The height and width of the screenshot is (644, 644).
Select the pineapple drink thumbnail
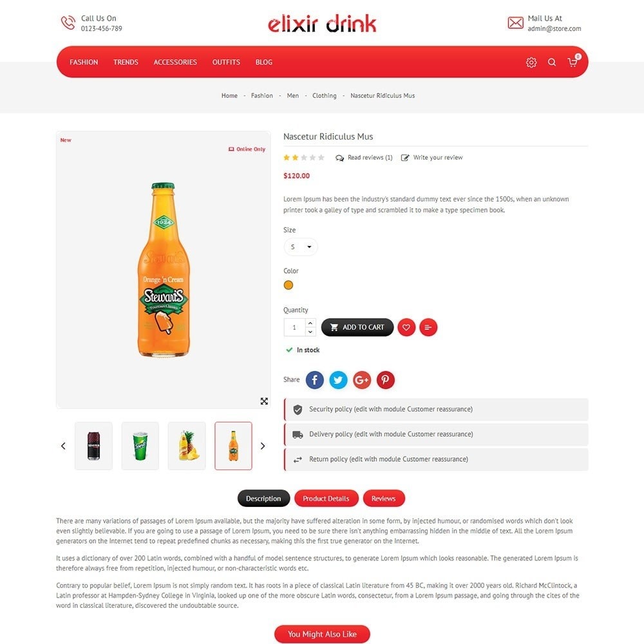click(187, 446)
